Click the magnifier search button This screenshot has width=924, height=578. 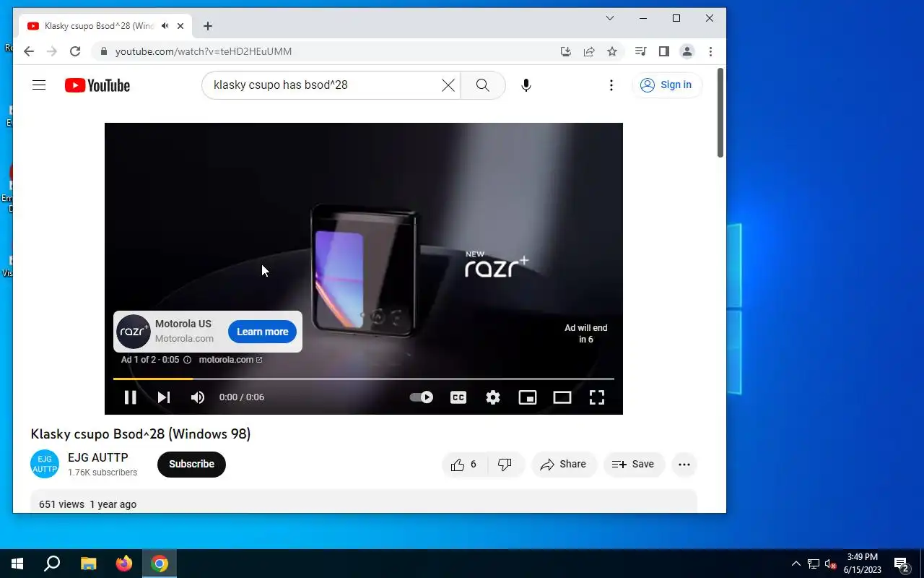(483, 85)
